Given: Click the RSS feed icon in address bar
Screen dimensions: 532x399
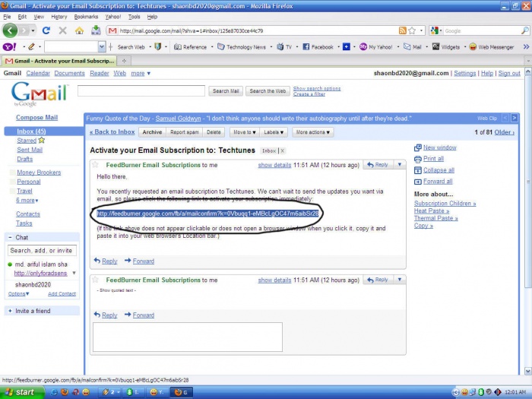Looking at the screenshot, I should click(402, 30).
